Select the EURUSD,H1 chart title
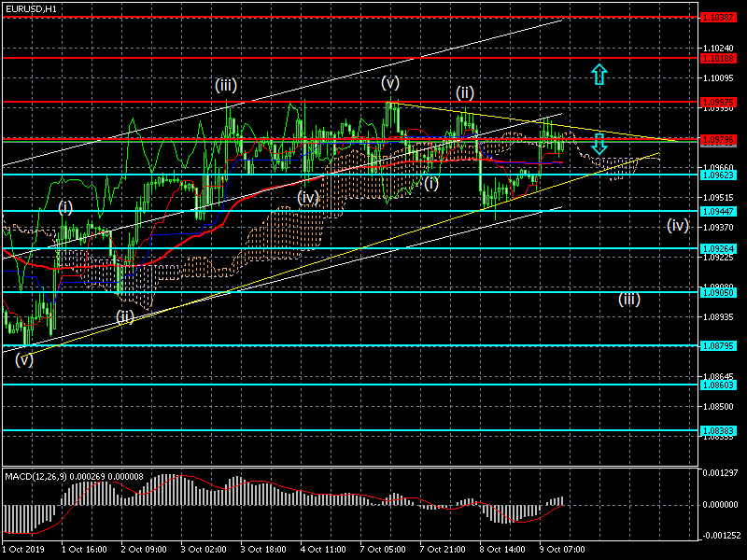The height and width of the screenshot is (560, 747). point(31,8)
